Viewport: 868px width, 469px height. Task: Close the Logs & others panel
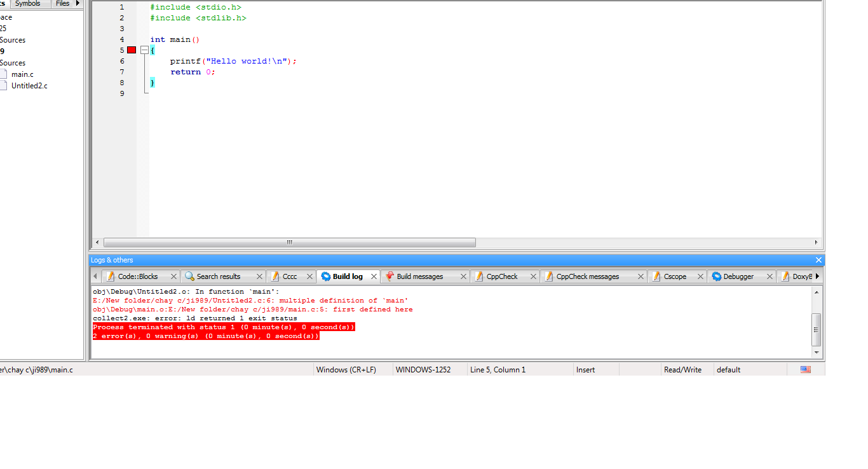pyautogui.click(x=818, y=260)
